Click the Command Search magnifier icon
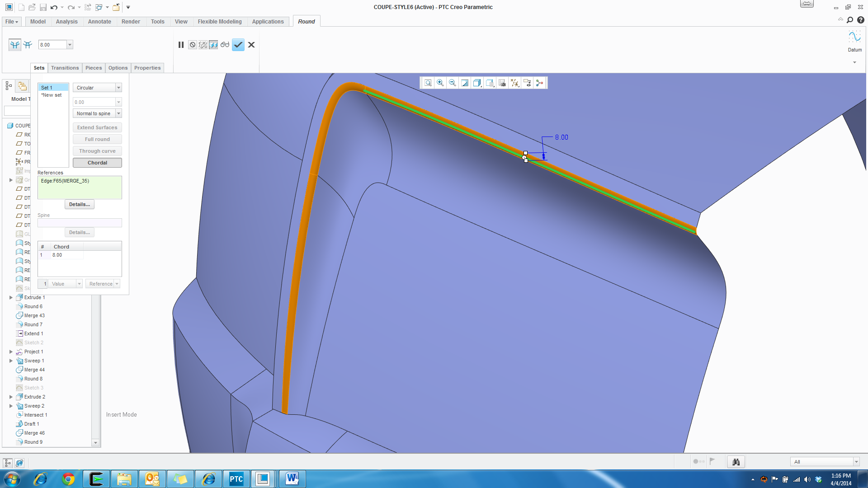Screen dimensions: 868x488 (x=850, y=20)
